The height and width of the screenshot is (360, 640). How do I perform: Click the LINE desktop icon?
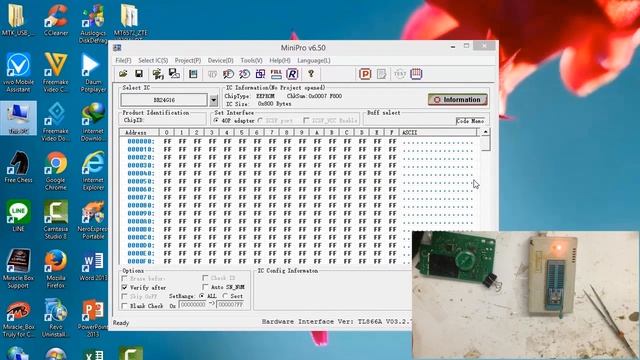[x=18, y=215]
